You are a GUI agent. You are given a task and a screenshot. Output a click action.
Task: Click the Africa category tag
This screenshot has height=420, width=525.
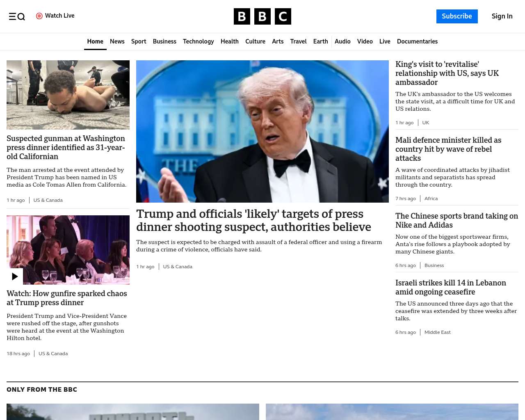pyautogui.click(x=431, y=199)
